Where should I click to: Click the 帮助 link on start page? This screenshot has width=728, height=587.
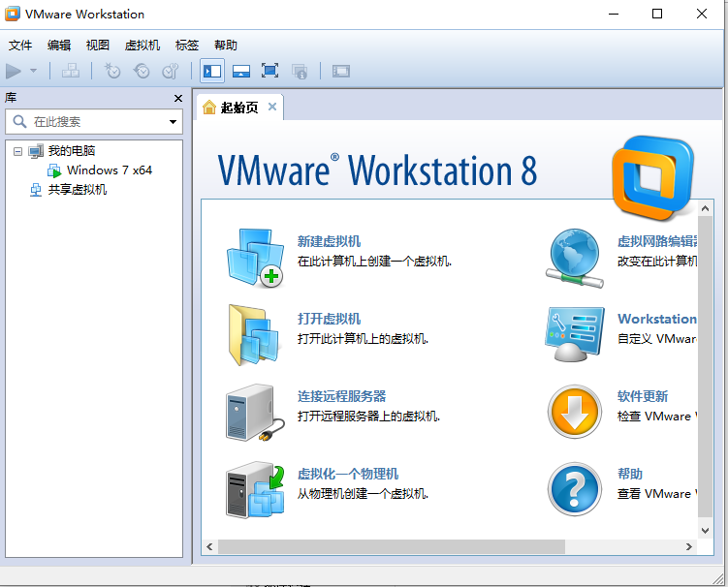tap(629, 474)
